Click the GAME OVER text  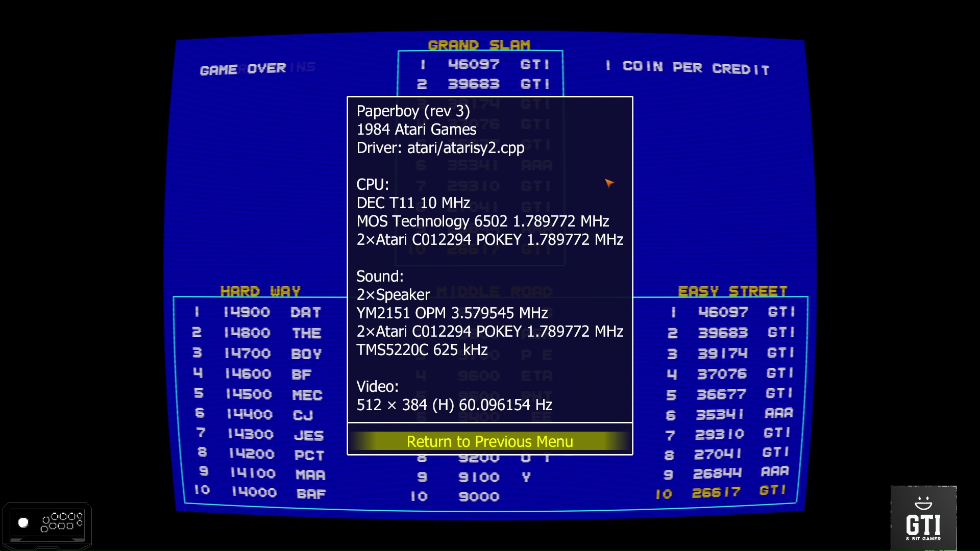[243, 69]
